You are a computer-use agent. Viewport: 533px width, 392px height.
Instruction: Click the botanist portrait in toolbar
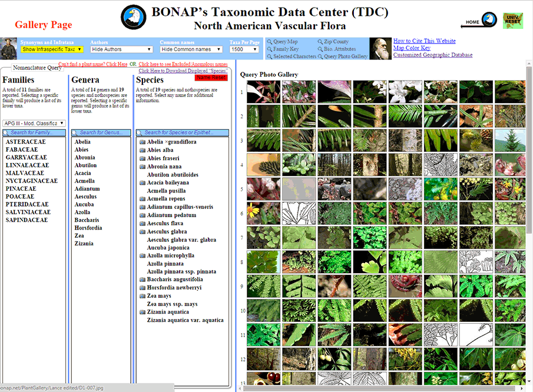point(9,49)
